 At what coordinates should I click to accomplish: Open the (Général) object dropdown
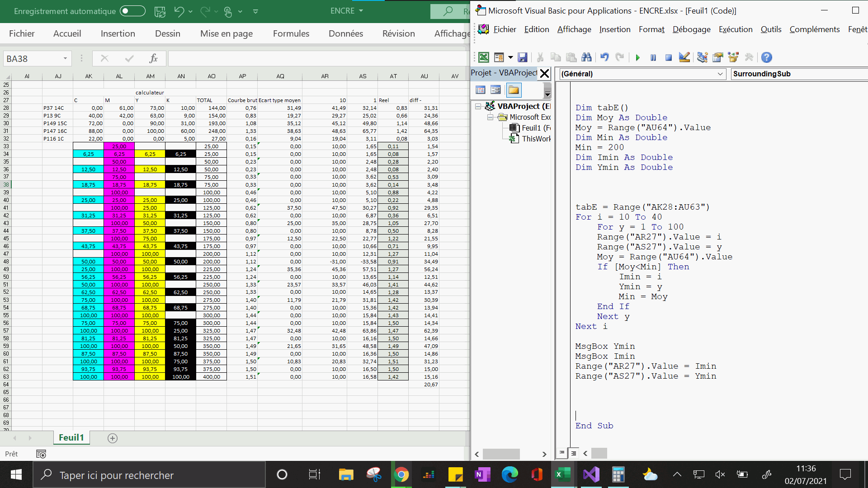click(x=720, y=74)
